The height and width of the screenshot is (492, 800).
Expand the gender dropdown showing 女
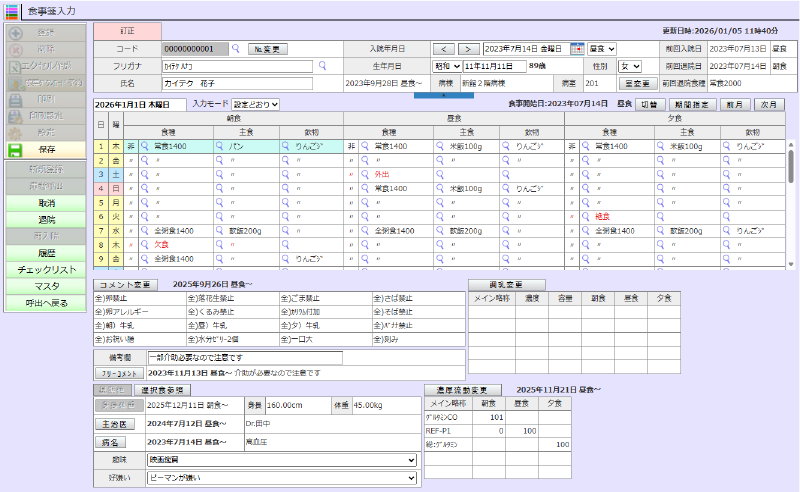click(x=630, y=66)
